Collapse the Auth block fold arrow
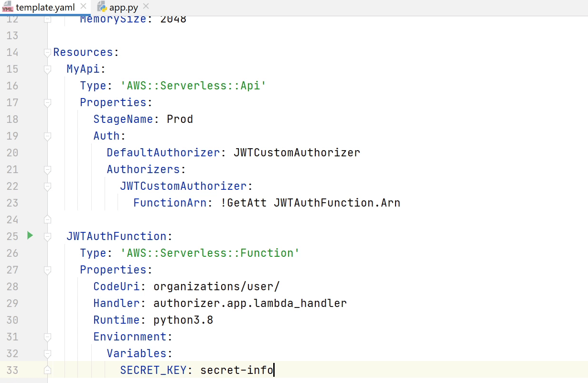This screenshot has width=588, height=383. coord(47,136)
